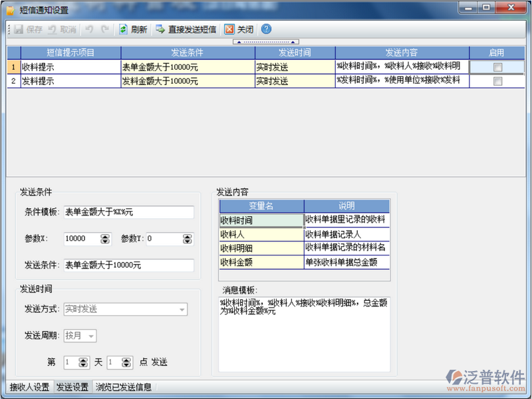Click 直接发送短信 send icon

click(160, 29)
